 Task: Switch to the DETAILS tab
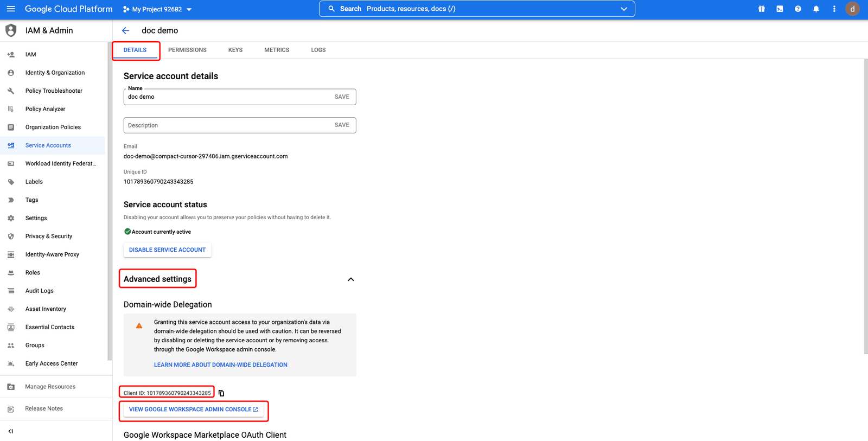pos(135,50)
